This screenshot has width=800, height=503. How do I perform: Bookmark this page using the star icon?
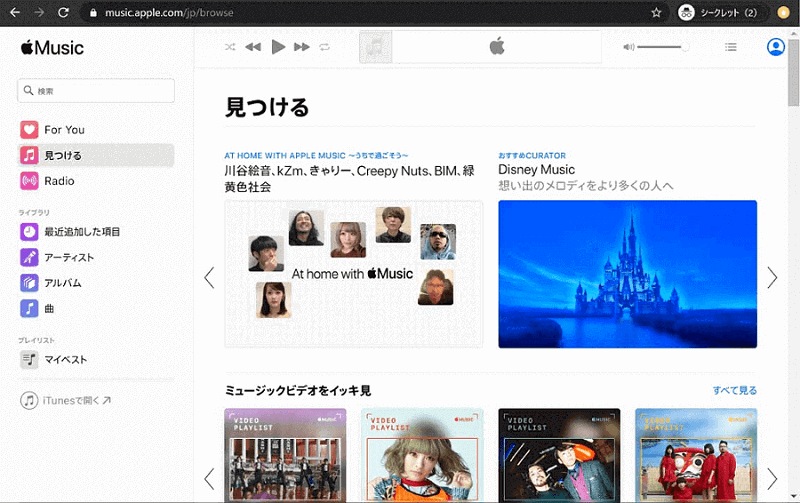pyautogui.click(x=656, y=12)
